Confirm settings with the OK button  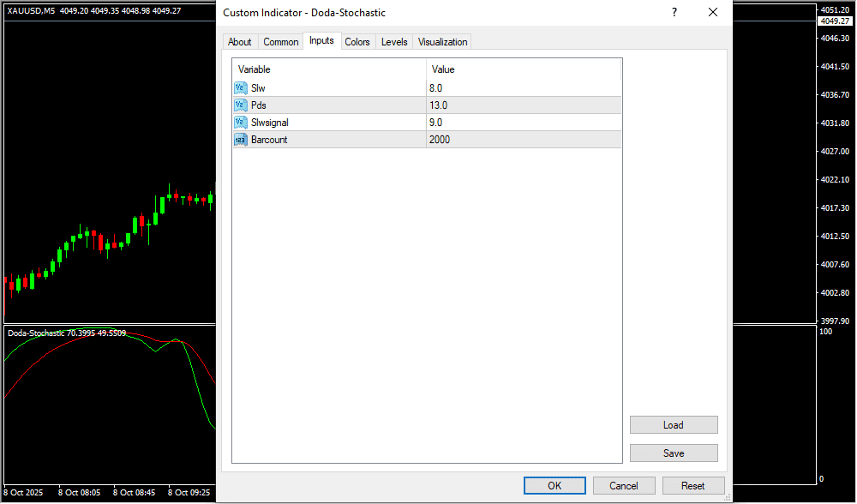tap(554, 485)
